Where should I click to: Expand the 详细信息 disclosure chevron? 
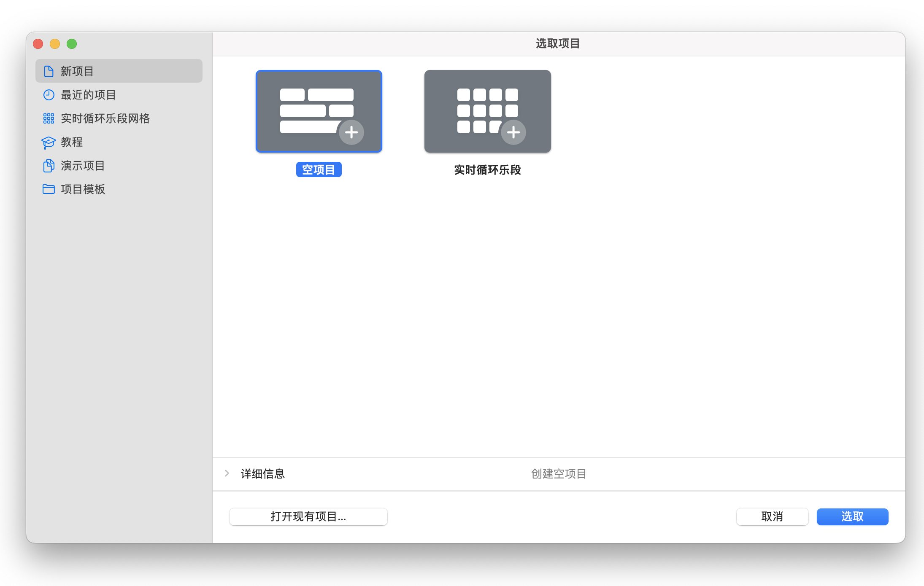[227, 473]
